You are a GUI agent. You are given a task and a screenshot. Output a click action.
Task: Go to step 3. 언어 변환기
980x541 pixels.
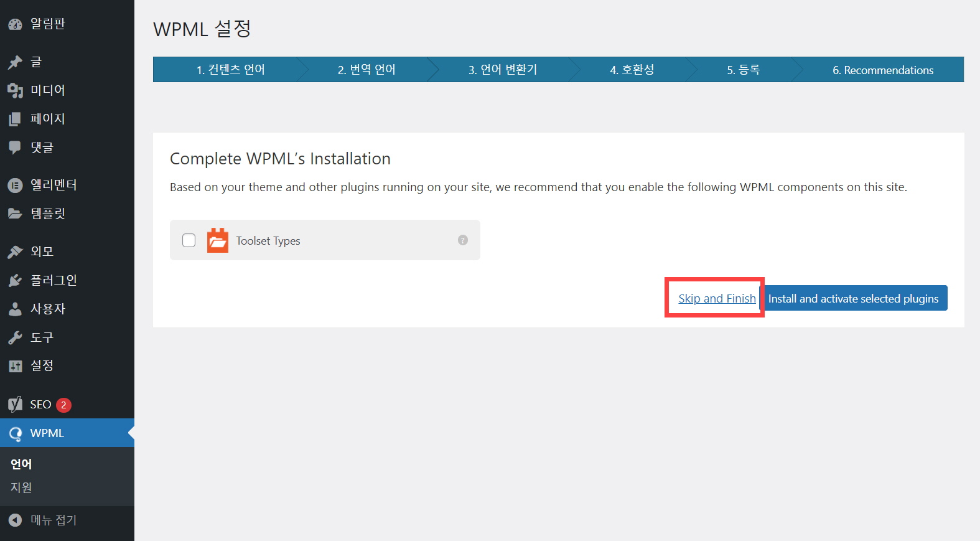point(503,70)
